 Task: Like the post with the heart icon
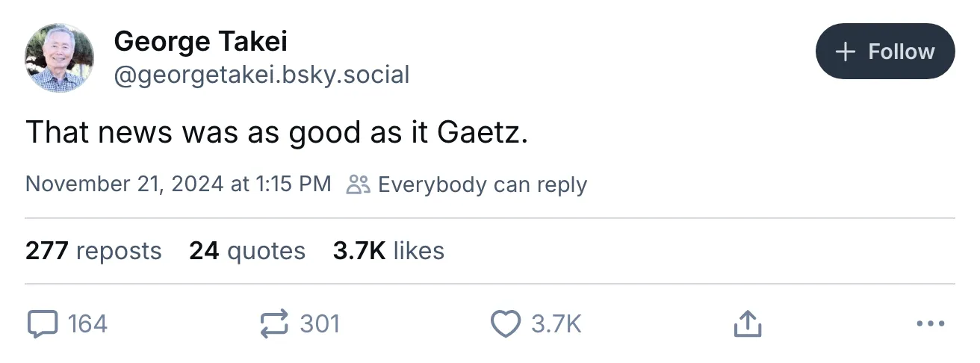tap(506, 324)
